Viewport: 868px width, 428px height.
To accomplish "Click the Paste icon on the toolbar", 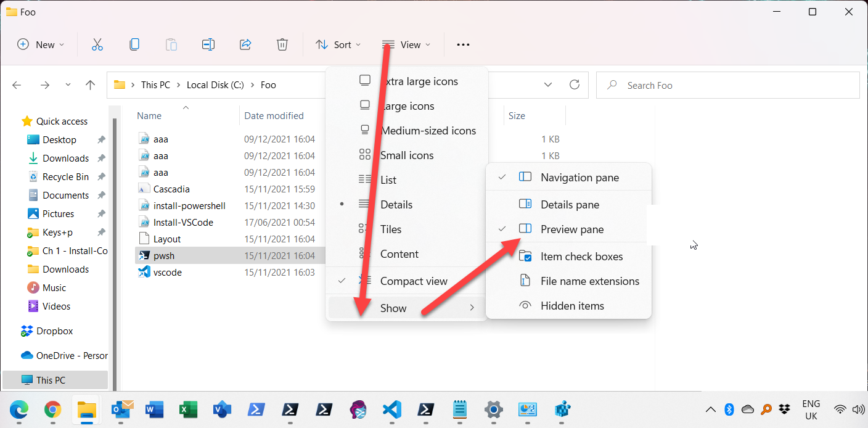I will pos(171,44).
